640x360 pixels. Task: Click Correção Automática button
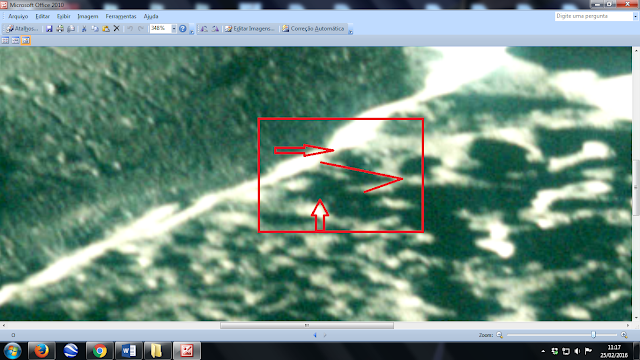(x=313, y=29)
